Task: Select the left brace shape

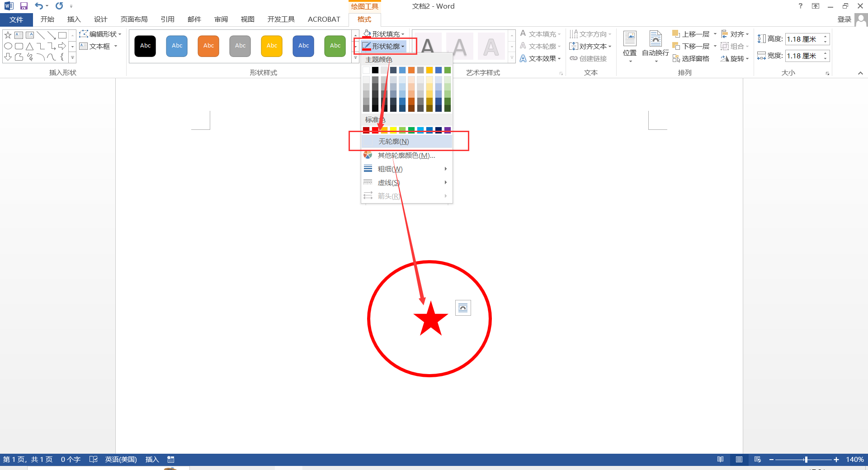Action: [x=62, y=57]
